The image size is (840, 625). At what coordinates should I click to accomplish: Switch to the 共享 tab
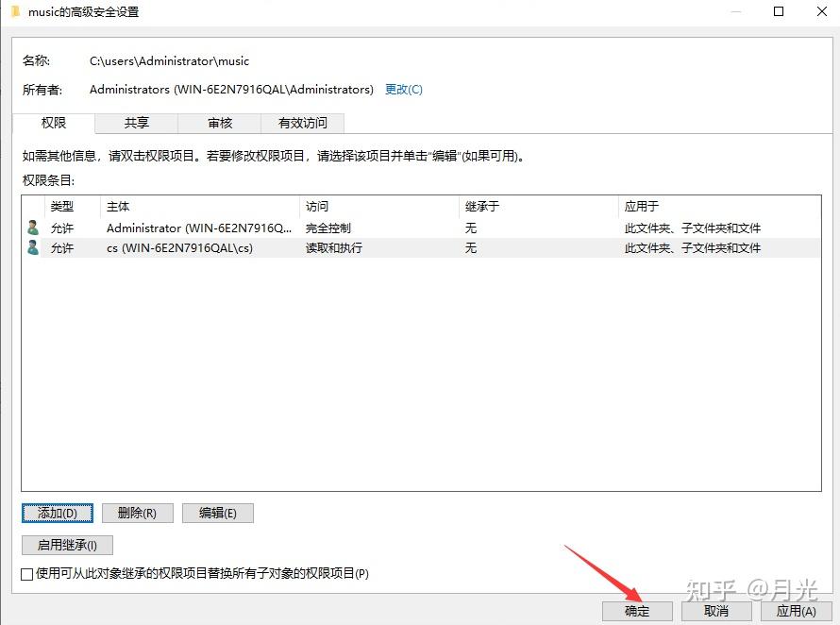click(x=135, y=123)
